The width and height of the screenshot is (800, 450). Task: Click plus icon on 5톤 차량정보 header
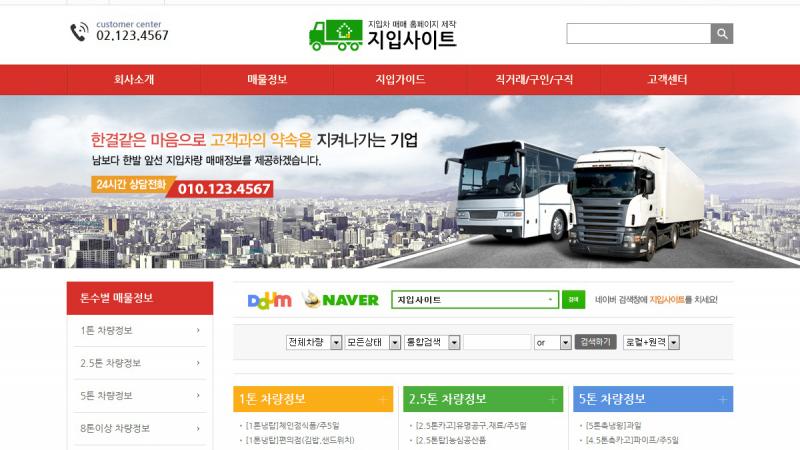point(722,399)
